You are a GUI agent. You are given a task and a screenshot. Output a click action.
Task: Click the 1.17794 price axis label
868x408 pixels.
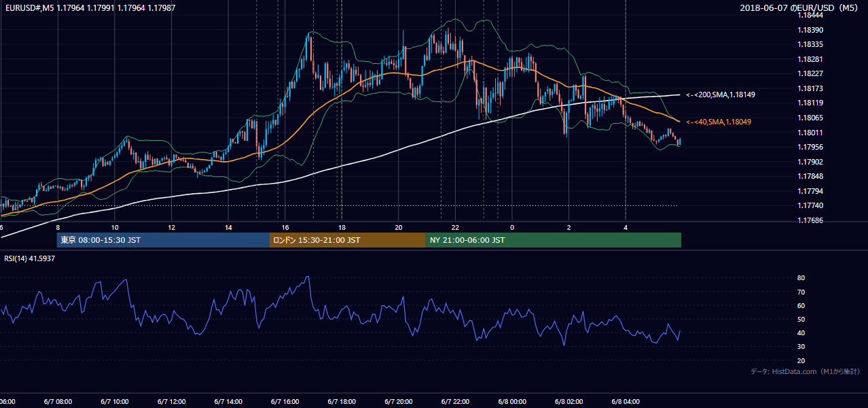click(x=810, y=191)
